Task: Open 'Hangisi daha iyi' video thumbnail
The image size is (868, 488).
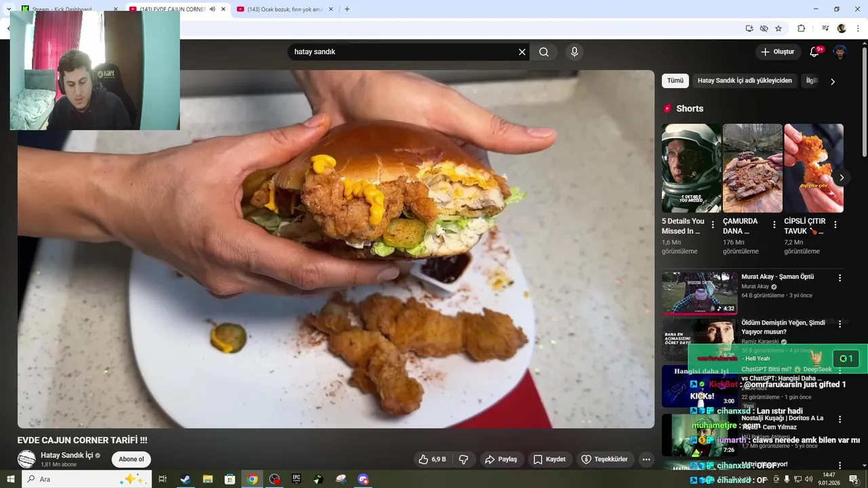Action: click(700, 386)
